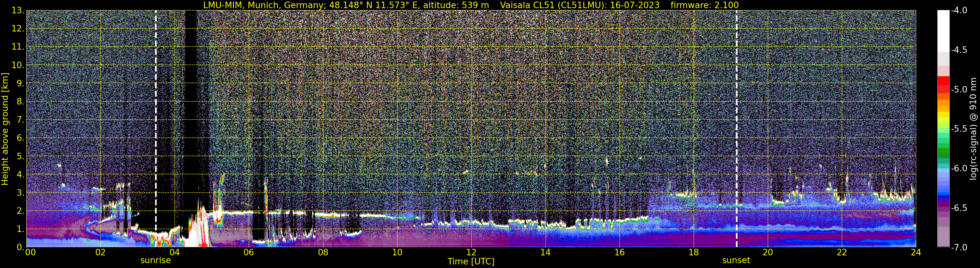Click the '12' time axis tick label
980x268 pixels.
(x=471, y=253)
